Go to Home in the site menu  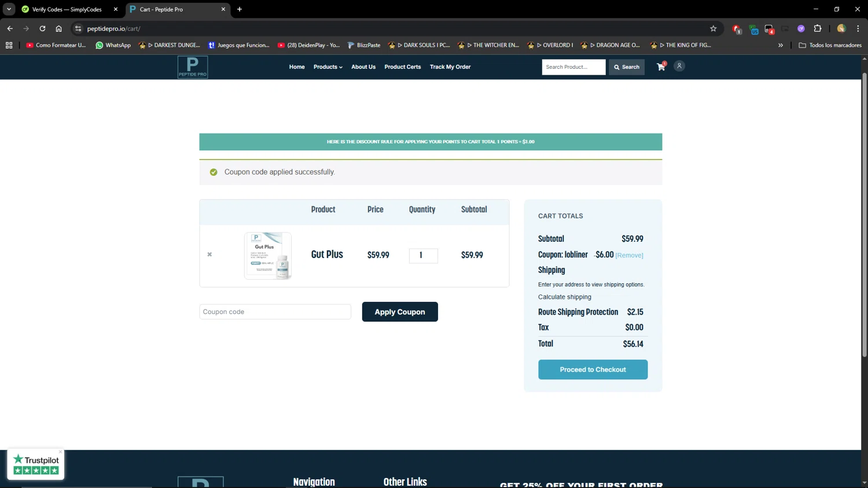tap(297, 67)
